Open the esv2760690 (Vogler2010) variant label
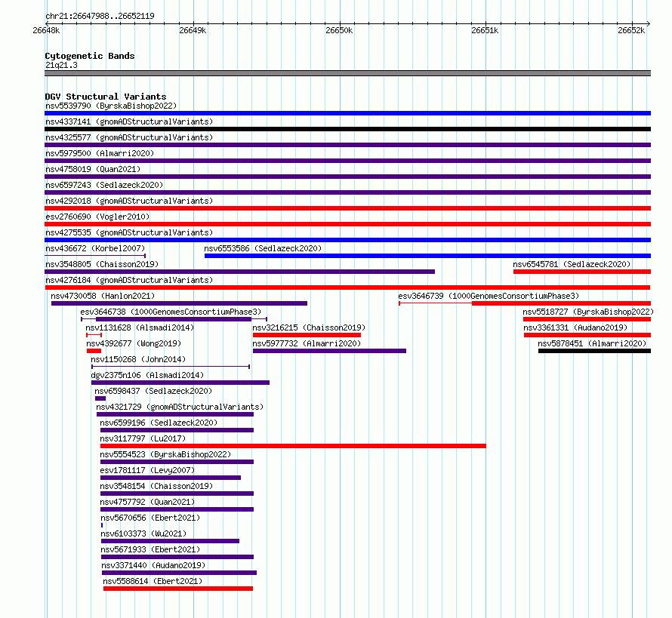 coord(97,217)
